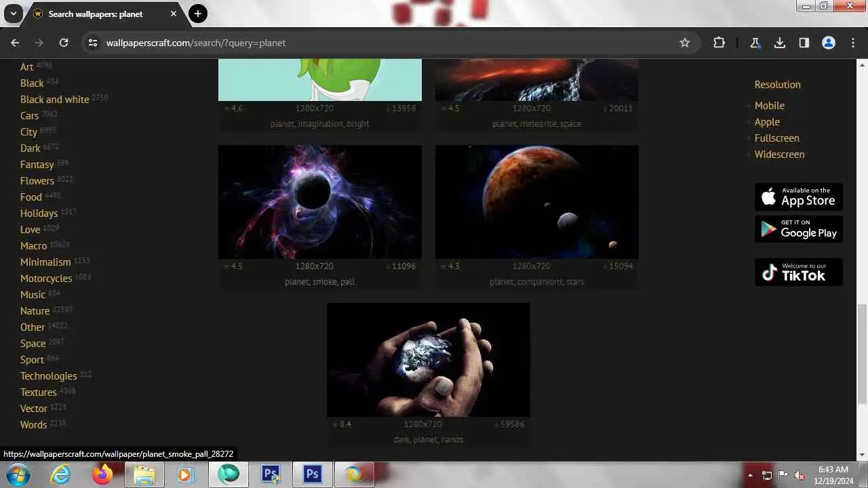Open the Minimalism category
Viewport: 868px width, 488px height.
(x=45, y=262)
